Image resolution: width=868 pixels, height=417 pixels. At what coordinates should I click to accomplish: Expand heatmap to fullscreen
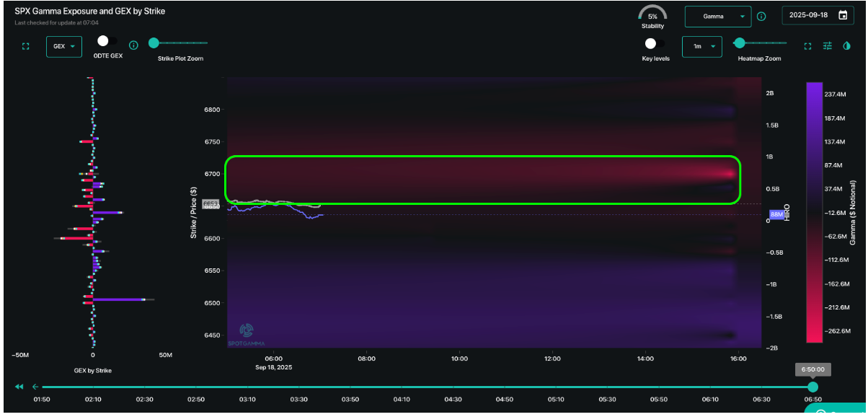coord(807,46)
